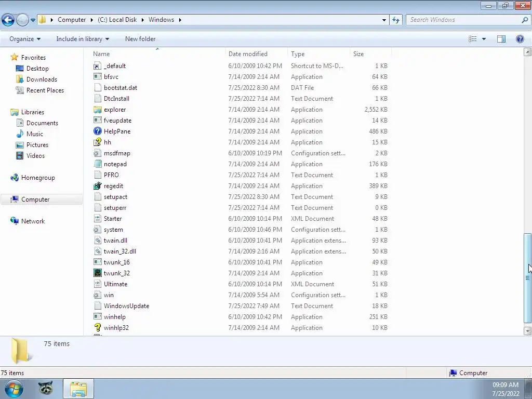Click the Change your view icon

[x=473, y=39]
